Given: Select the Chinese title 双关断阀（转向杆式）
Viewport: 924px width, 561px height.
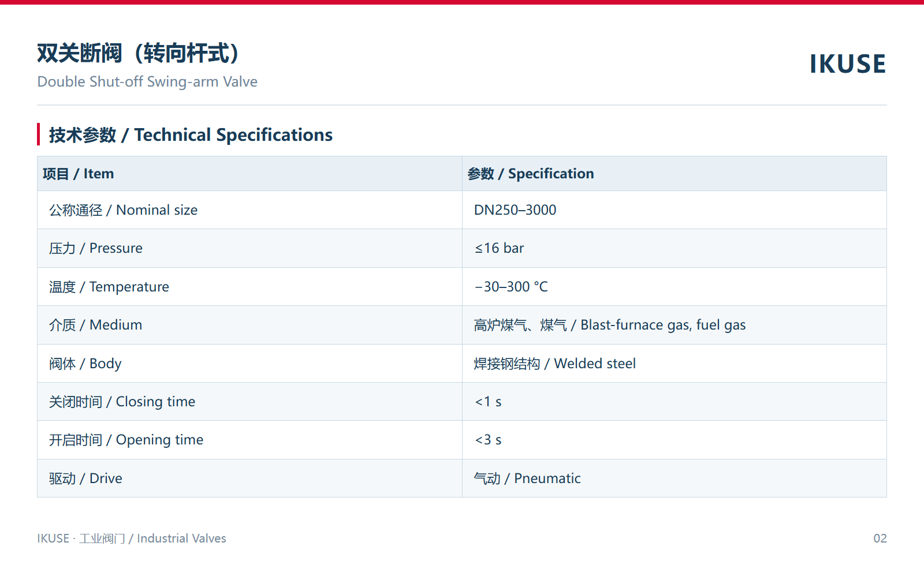Looking at the screenshot, I should click(x=138, y=53).
